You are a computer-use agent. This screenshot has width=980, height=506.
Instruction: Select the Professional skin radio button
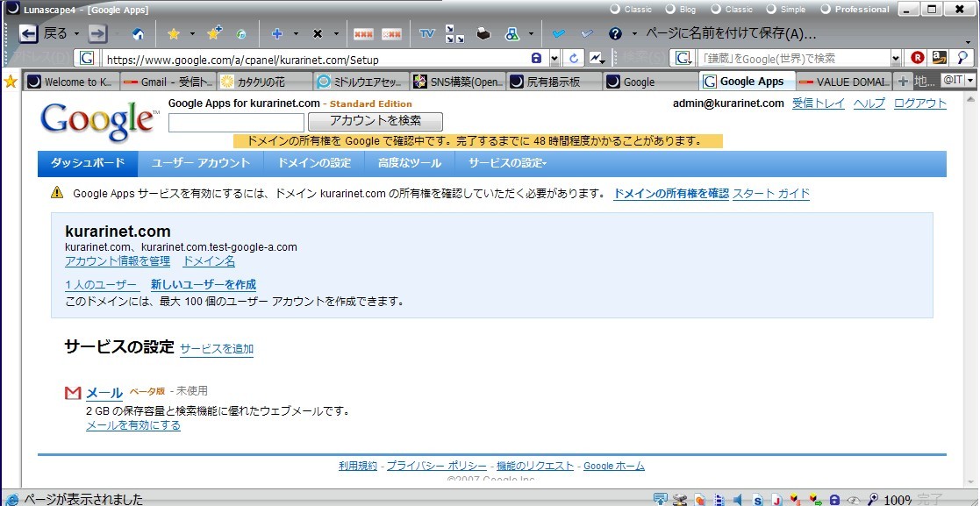tap(826, 10)
